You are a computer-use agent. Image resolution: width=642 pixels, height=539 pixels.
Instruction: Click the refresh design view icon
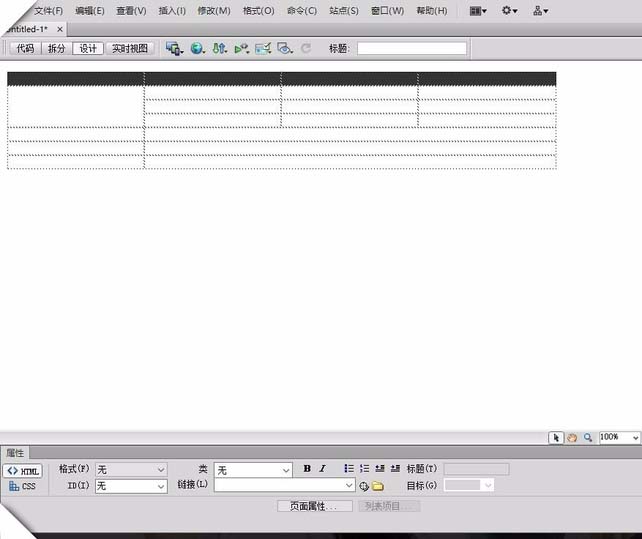pyautogui.click(x=305, y=49)
